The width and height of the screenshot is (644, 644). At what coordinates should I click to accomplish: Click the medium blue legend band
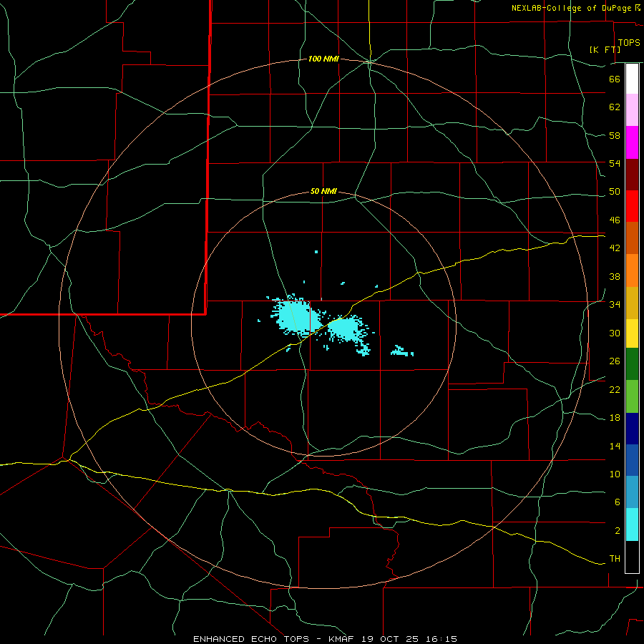point(632,460)
